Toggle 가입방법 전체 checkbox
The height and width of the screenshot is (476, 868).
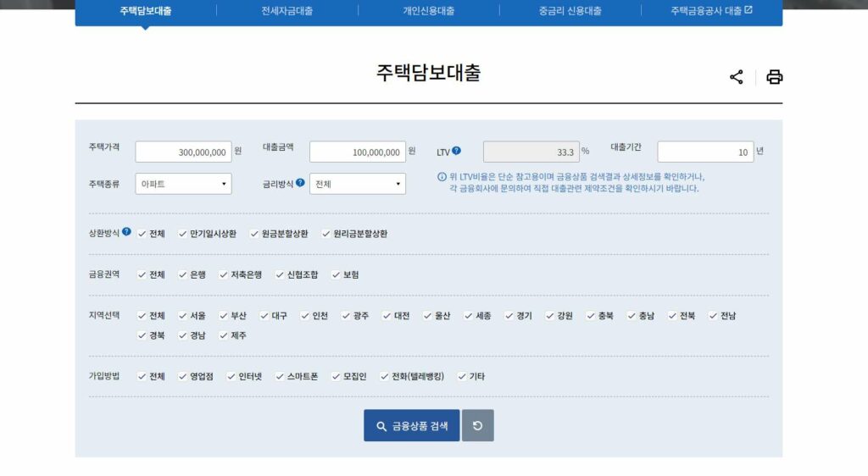(142, 377)
